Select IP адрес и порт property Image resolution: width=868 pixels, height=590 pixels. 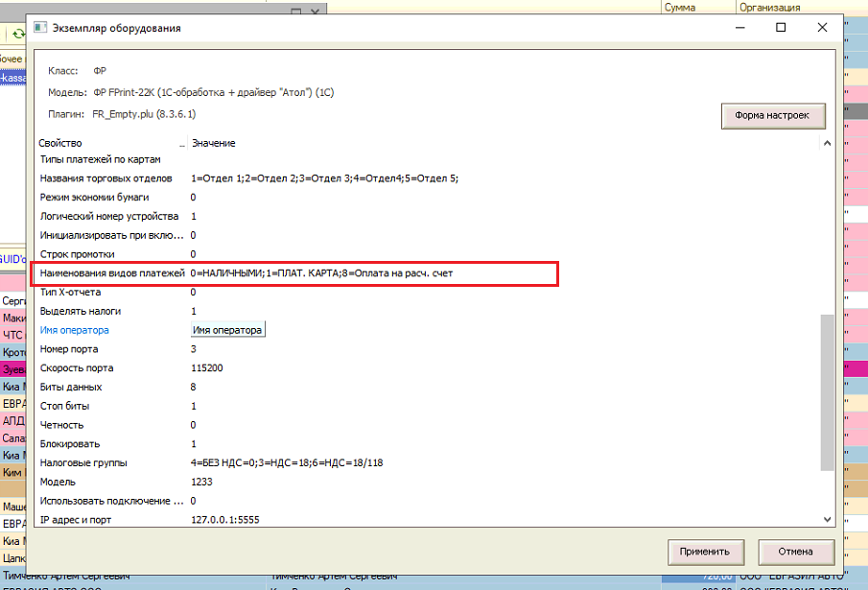(x=75, y=520)
